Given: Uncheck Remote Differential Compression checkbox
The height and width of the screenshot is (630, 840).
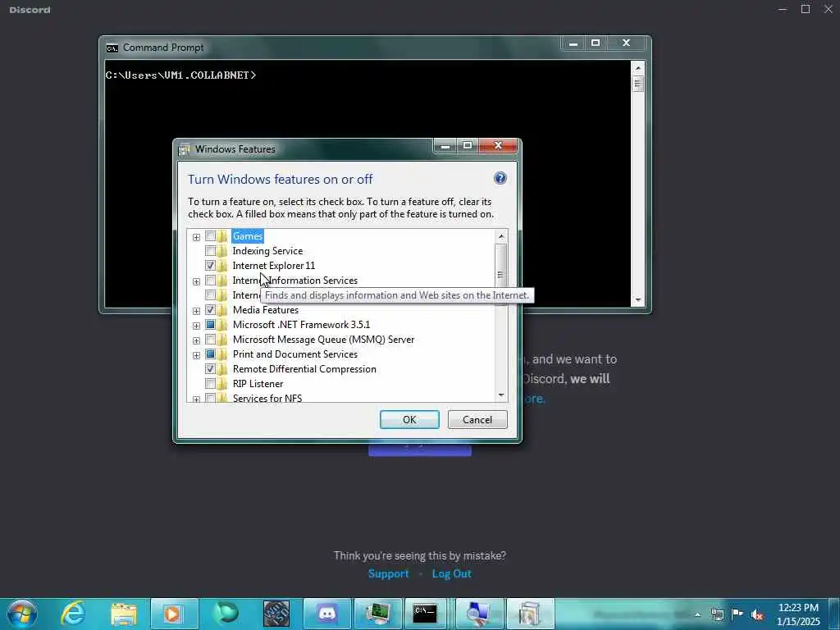Looking at the screenshot, I should pyautogui.click(x=210, y=369).
